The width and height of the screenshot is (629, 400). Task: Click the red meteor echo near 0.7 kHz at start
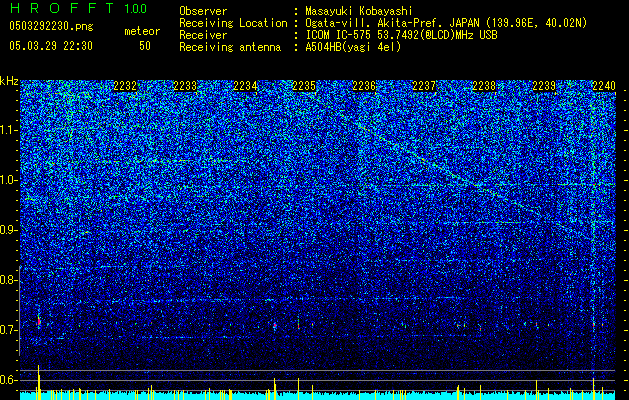[39, 321]
